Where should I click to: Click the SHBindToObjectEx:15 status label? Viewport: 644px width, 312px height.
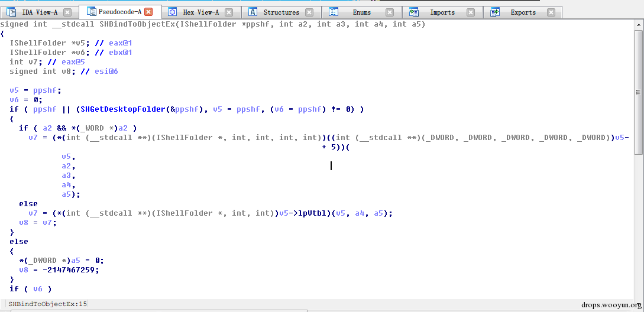[x=48, y=304]
